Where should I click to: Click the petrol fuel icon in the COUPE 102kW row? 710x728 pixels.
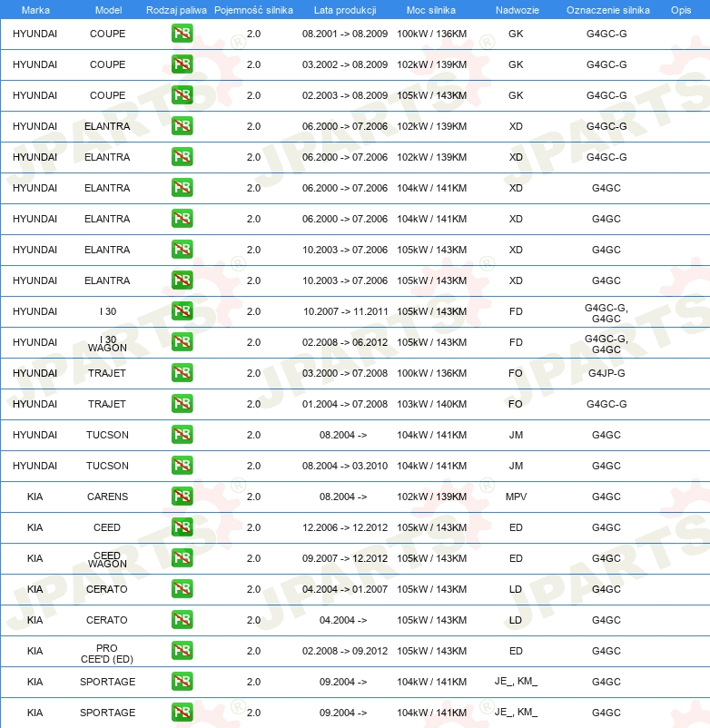182,64
